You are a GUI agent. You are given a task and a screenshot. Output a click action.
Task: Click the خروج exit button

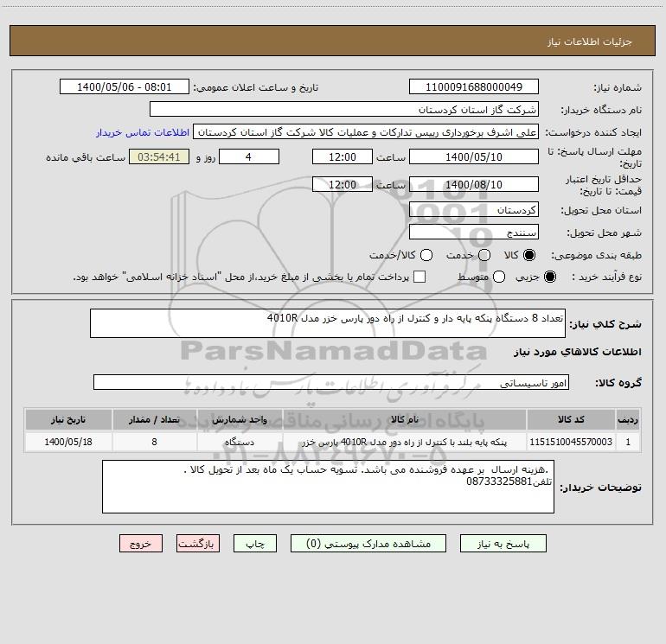[141, 544]
